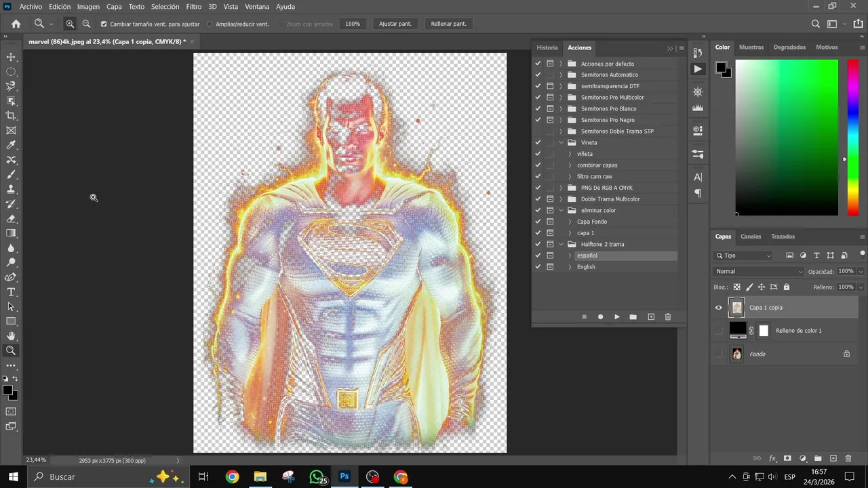
Task: Toggle 'Cambiar tamaño vent. para ajustar' checkbox
Action: tap(104, 24)
